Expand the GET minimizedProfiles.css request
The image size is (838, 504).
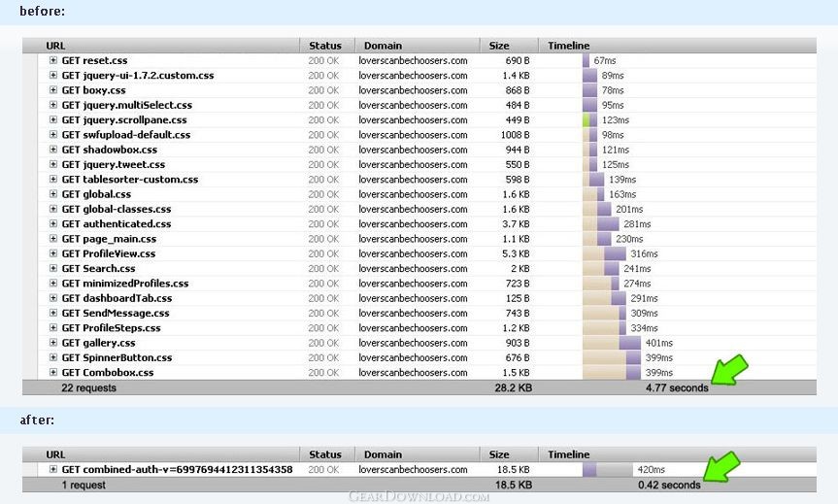pyautogui.click(x=52, y=284)
